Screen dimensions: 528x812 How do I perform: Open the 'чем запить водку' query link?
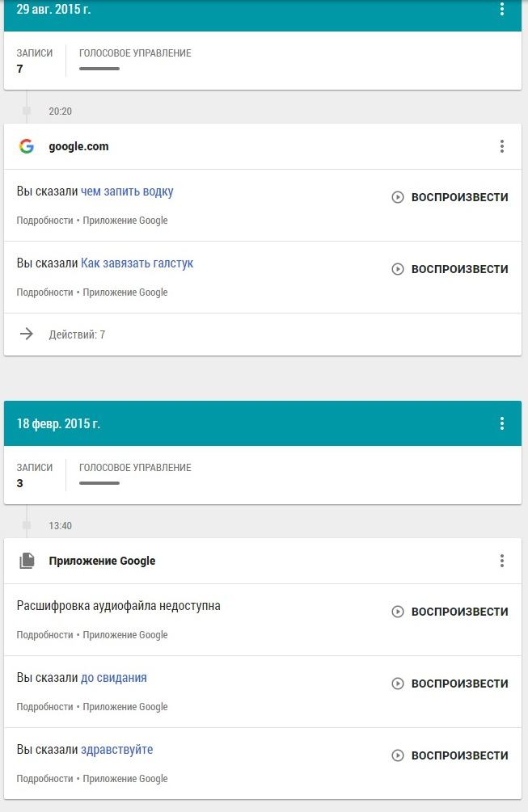127,191
